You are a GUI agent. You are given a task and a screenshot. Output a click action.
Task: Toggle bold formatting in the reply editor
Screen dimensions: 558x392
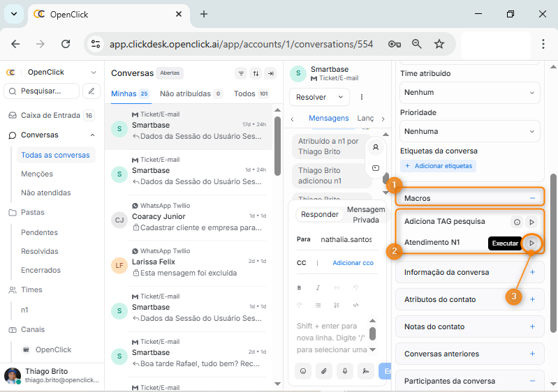300,287
